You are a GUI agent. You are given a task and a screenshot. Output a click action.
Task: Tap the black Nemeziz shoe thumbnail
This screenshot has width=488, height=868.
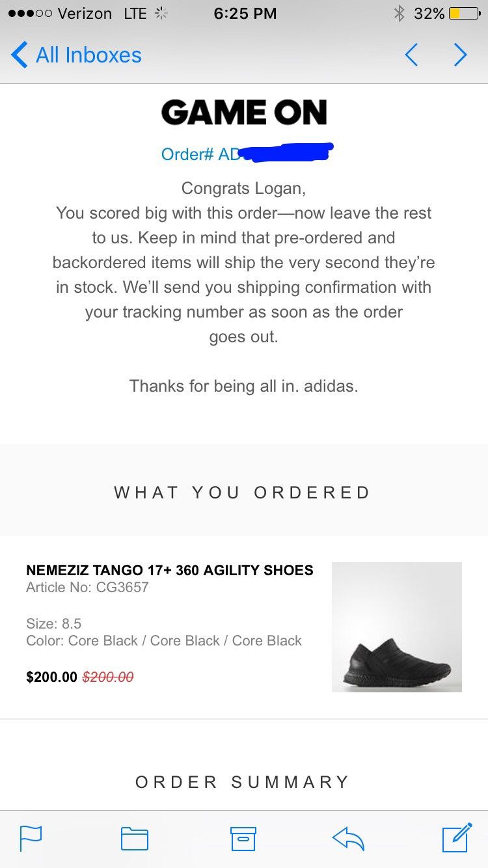click(x=396, y=627)
